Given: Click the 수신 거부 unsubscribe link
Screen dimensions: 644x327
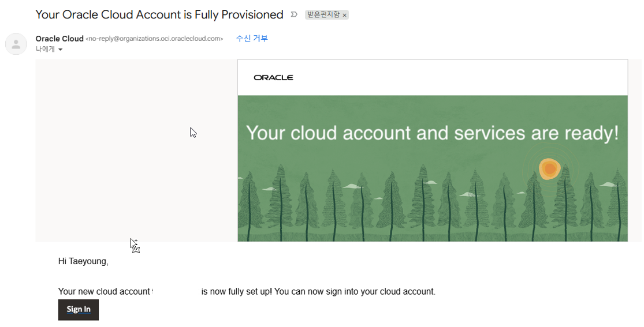Looking at the screenshot, I should 252,39.
